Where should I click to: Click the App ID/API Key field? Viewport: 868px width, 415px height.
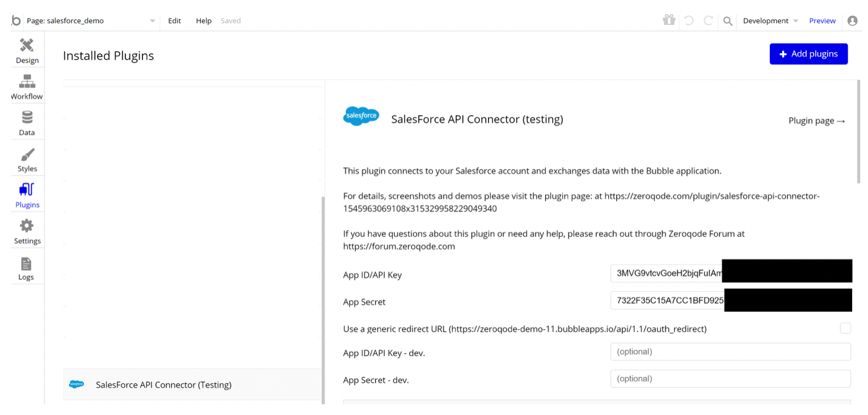click(731, 273)
